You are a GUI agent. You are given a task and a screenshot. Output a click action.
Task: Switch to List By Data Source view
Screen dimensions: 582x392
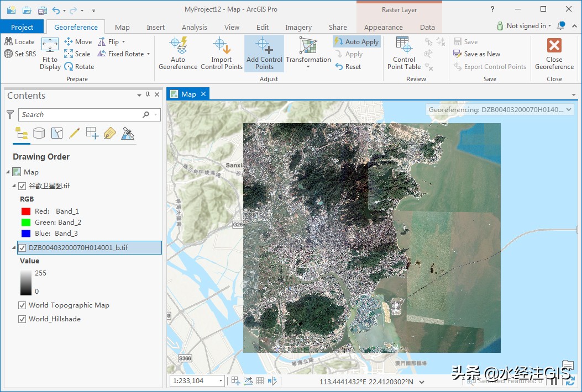coord(39,133)
